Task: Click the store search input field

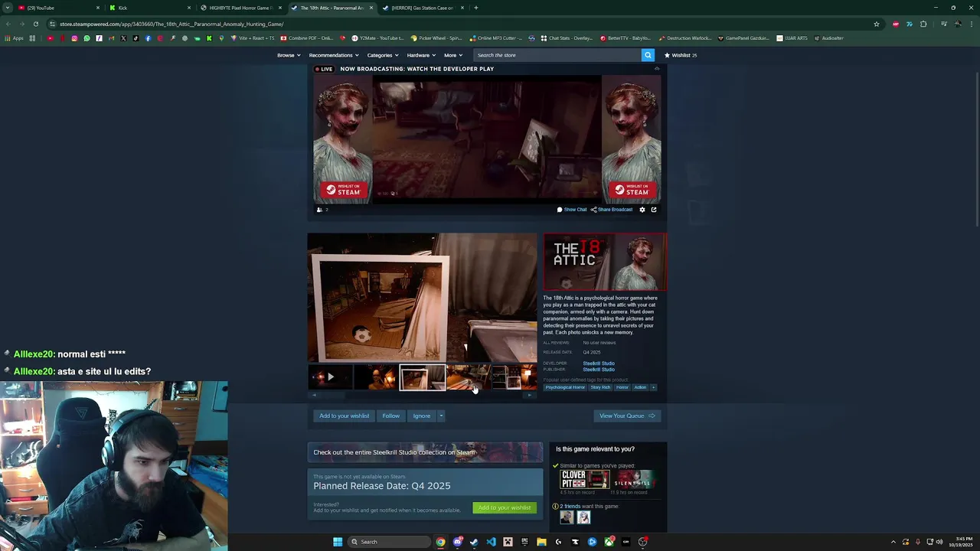Action: [557, 55]
